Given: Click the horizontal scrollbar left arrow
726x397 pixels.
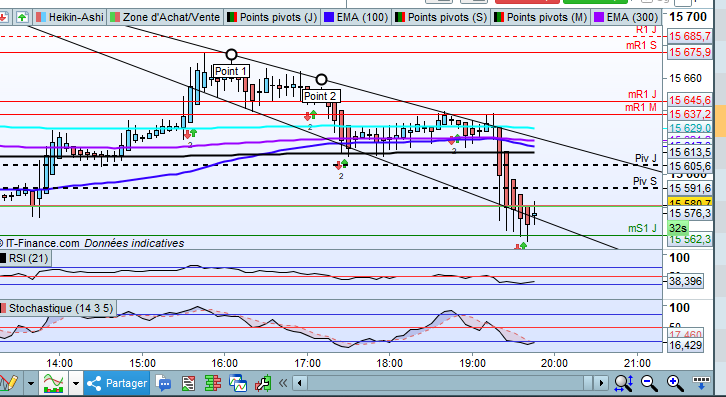Looking at the screenshot, I should click(300, 383).
